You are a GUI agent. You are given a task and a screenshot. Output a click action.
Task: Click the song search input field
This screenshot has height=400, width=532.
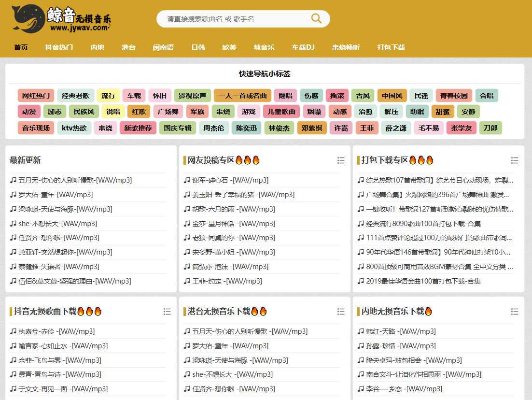[232, 18]
